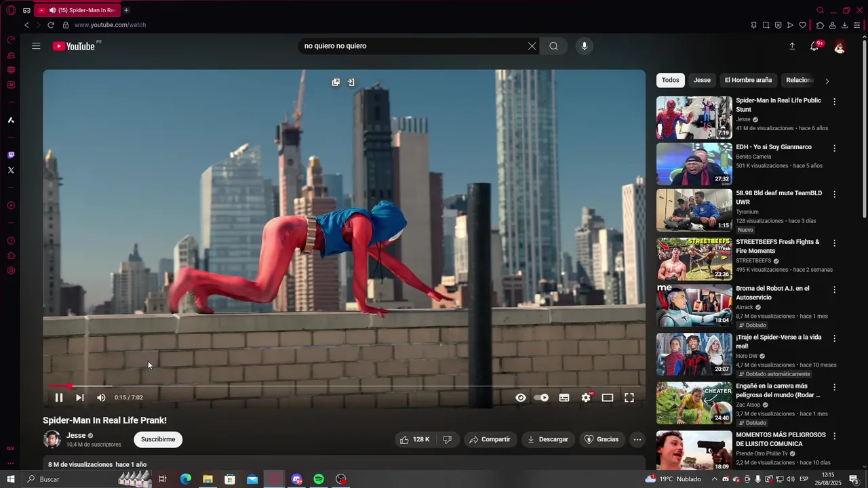Open Twitch in Opera sidebar
This screenshot has width=868, height=488.
click(x=11, y=155)
